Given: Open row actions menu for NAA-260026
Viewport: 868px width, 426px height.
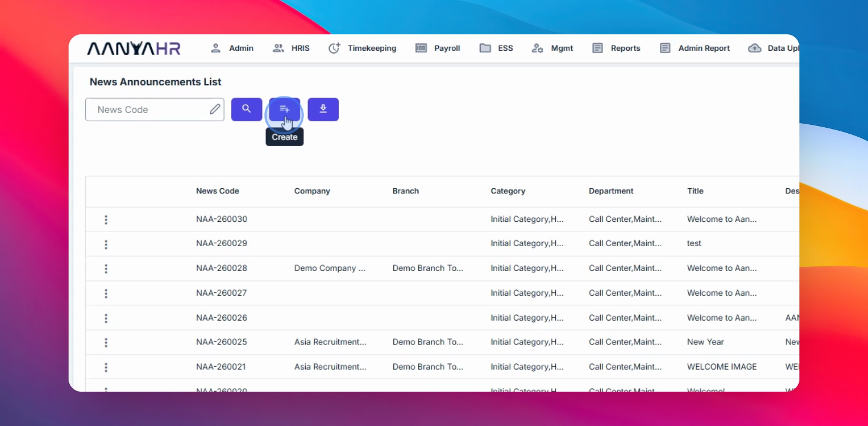Looking at the screenshot, I should point(106,318).
